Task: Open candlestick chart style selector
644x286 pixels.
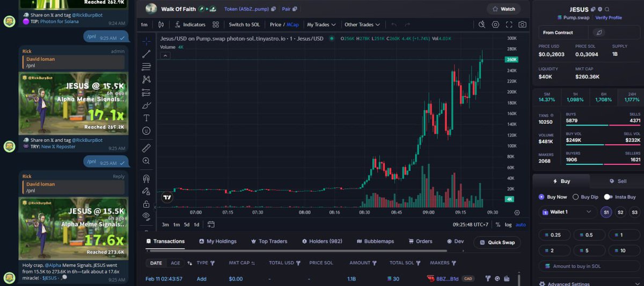Action: [x=162, y=25]
